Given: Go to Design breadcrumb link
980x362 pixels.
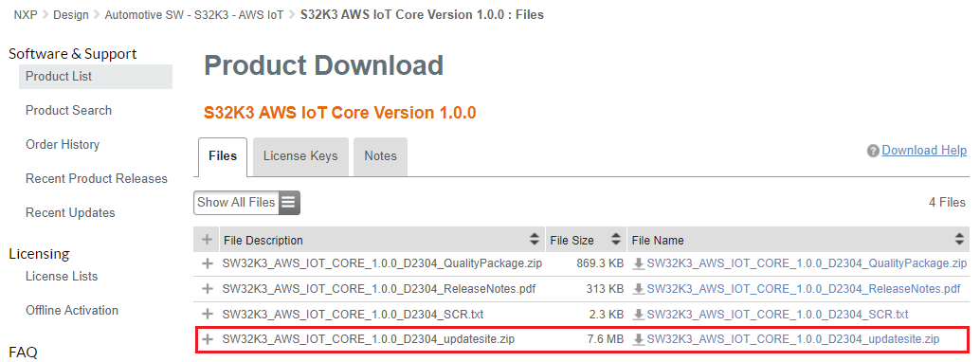Looking at the screenshot, I should click(x=71, y=15).
